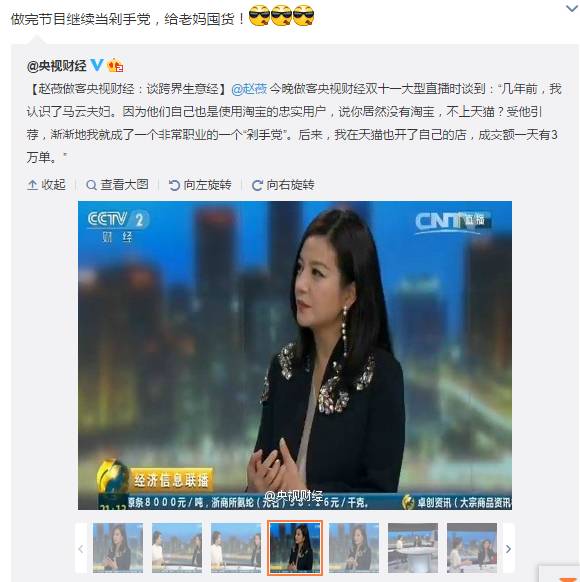
Task: Select the last thumbnail in the strip
Action: click(x=472, y=548)
